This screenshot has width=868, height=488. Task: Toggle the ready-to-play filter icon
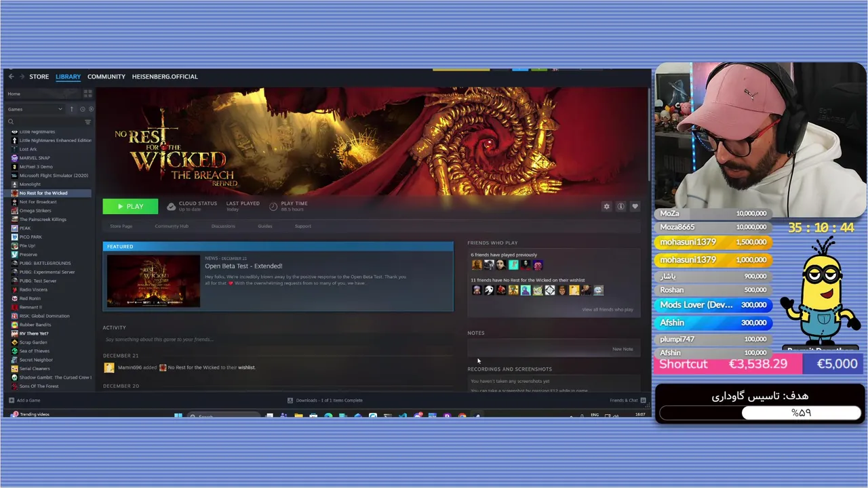coord(92,109)
